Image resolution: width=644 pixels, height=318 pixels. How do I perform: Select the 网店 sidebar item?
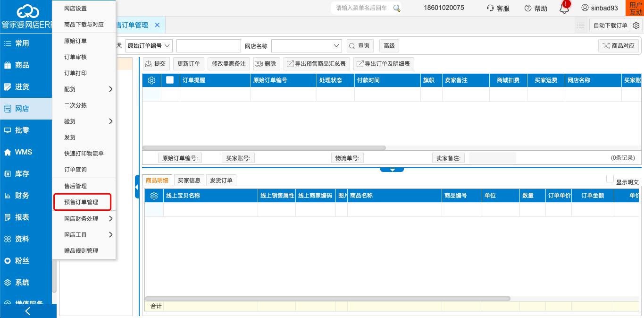coord(26,109)
